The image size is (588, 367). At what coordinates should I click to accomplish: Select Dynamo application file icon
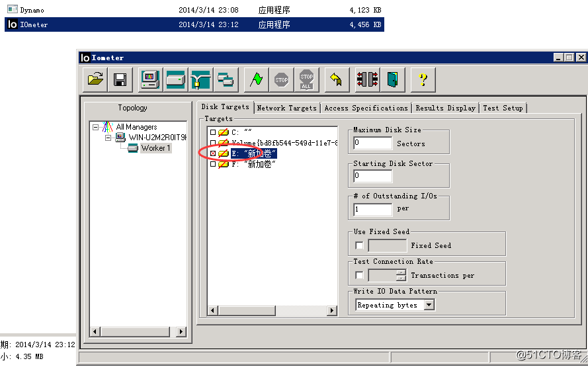click(13, 9)
